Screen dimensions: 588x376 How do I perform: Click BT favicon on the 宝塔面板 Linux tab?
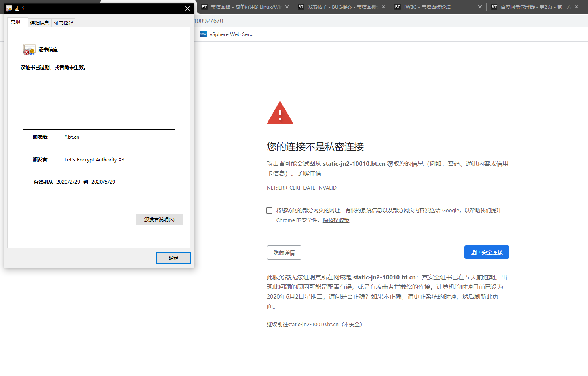[x=204, y=7]
